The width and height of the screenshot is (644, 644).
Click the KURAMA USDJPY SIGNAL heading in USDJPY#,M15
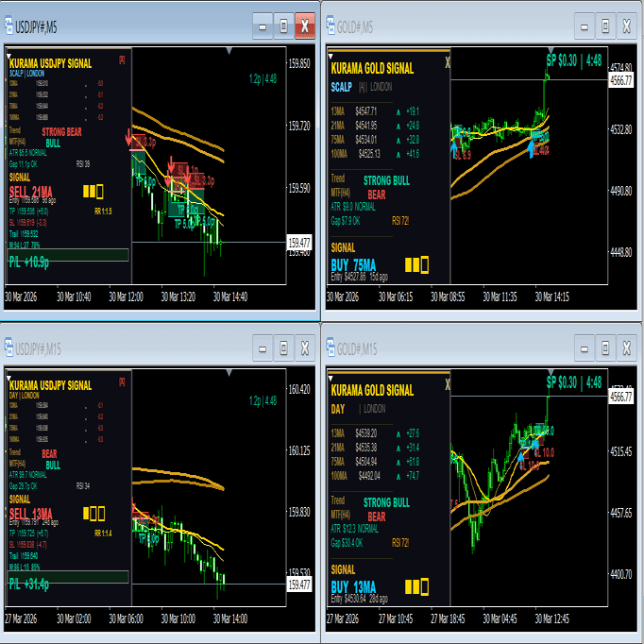[x=50, y=385]
